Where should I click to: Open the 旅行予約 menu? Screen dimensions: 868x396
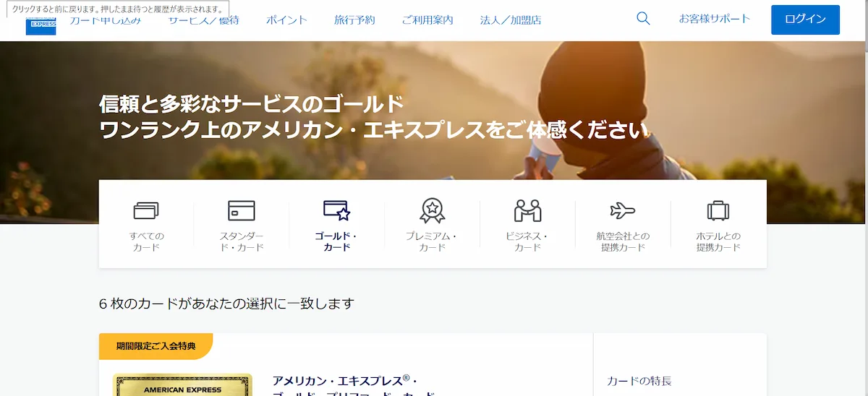[x=354, y=20]
